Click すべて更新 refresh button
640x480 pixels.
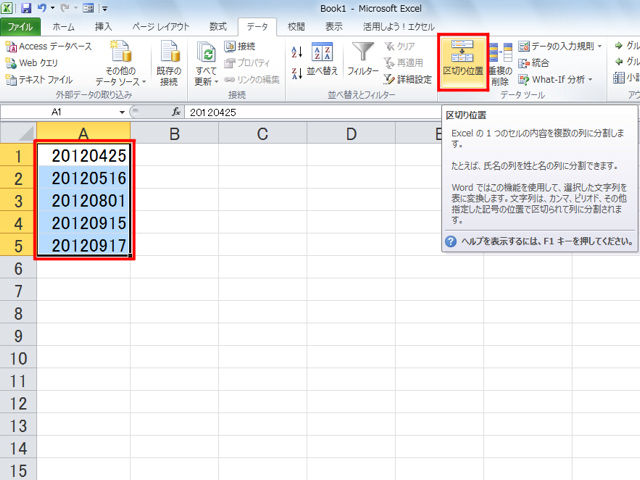click(206, 63)
